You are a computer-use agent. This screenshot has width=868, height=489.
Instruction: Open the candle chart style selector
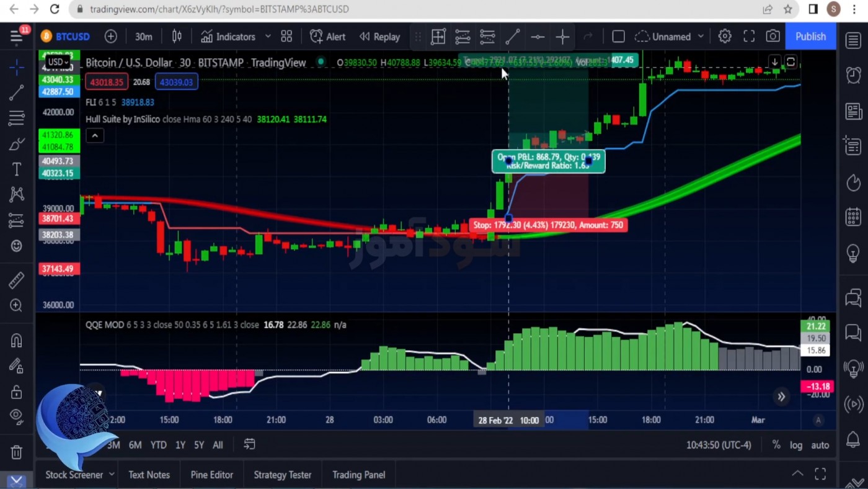177,37
